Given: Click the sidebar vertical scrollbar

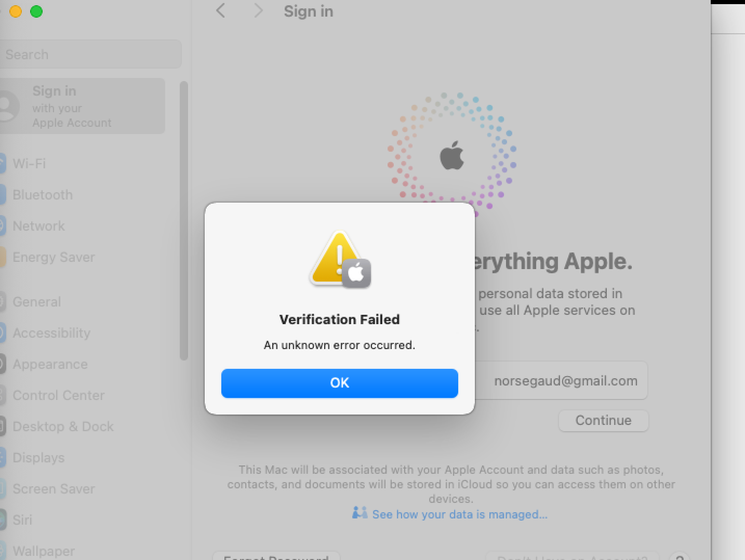Looking at the screenshot, I should point(183,221).
